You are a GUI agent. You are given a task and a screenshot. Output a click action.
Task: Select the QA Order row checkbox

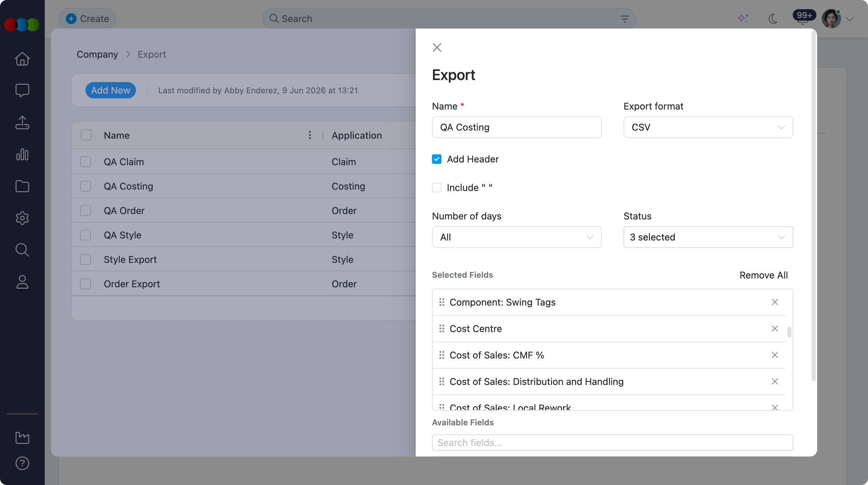pyautogui.click(x=85, y=211)
